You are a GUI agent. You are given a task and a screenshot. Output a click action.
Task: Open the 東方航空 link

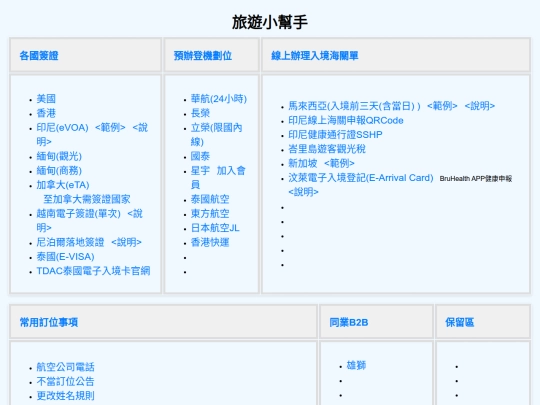coord(210,214)
